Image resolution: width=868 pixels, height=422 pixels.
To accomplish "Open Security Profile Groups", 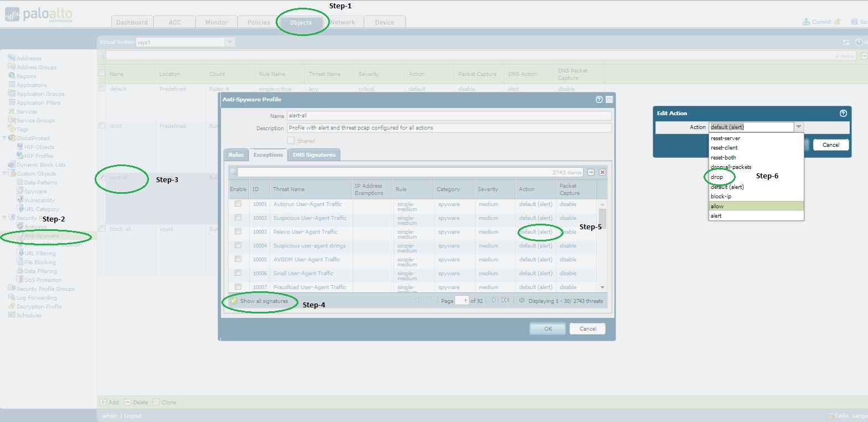I will pos(45,289).
